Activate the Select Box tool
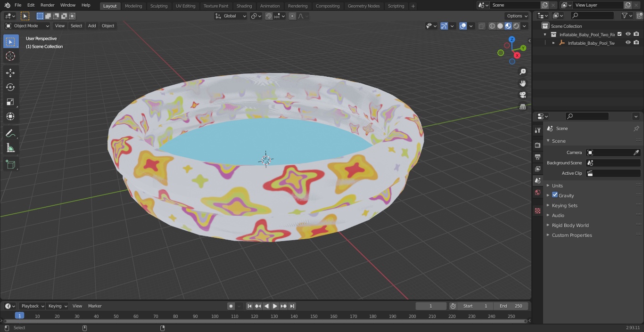Screen dimensions: 644x332 (10, 42)
